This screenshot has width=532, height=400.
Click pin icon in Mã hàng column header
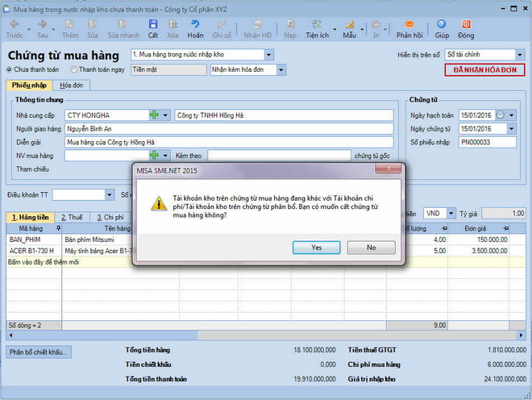tap(58, 228)
